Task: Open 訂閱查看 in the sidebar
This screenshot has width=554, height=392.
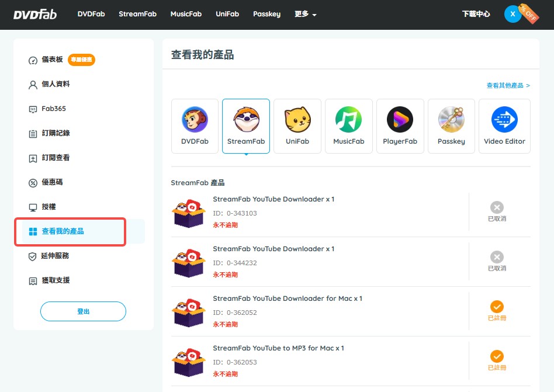Action: click(x=56, y=158)
